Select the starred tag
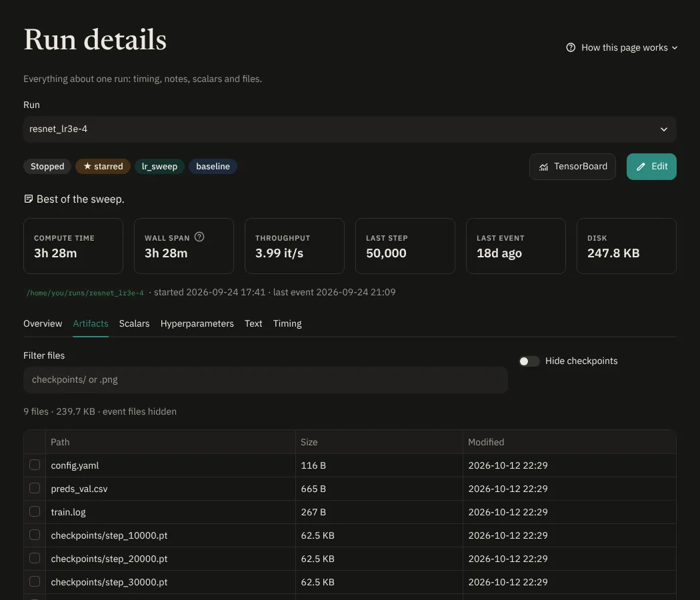The width and height of the screenshot is (700, 600). click(103, 166)
